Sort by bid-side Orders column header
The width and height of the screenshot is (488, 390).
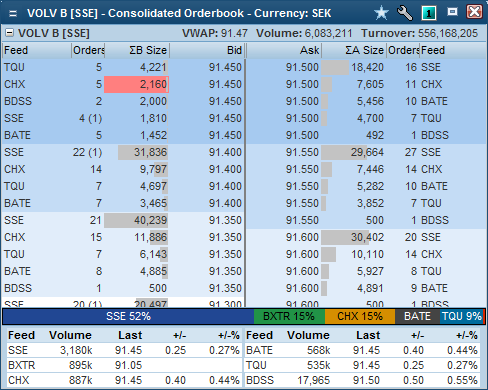pyautogui.click(x=88, y=50)
